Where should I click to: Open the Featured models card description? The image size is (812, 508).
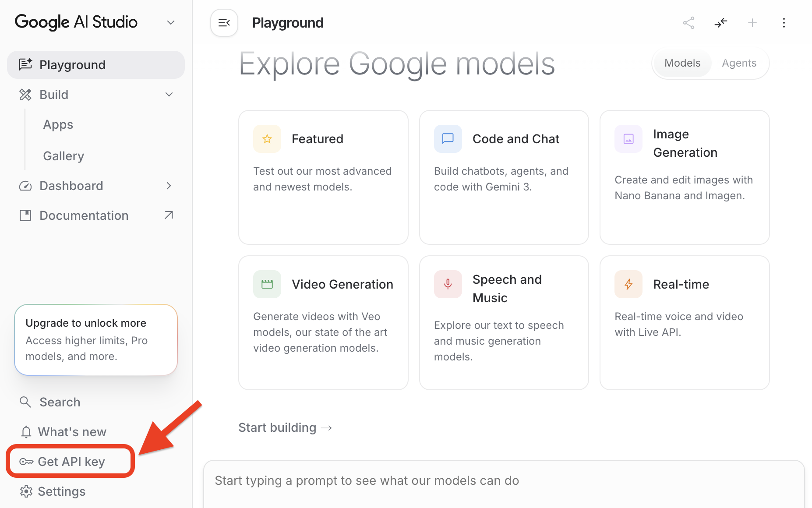click(323, 179)
